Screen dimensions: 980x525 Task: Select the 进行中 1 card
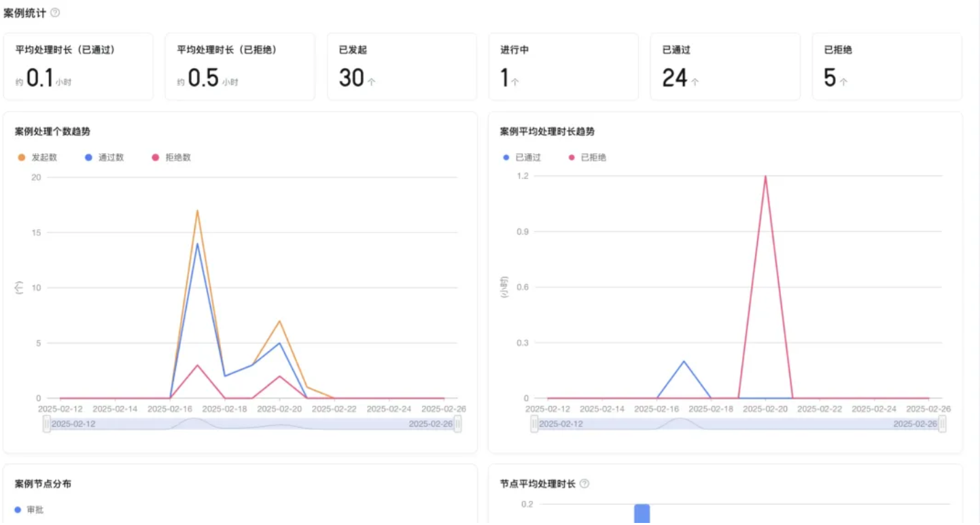tap(563, 67)
